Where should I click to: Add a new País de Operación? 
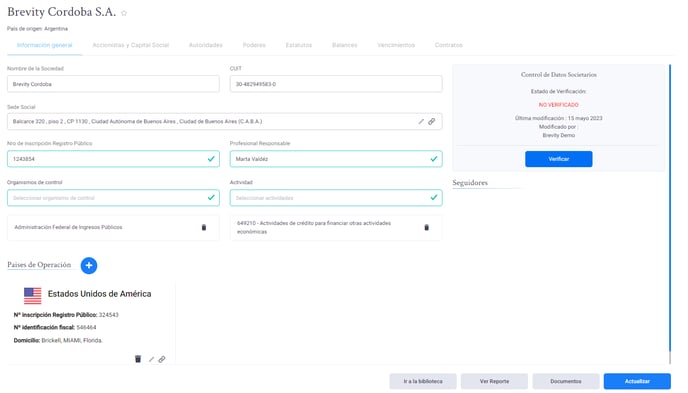(89, 265)
